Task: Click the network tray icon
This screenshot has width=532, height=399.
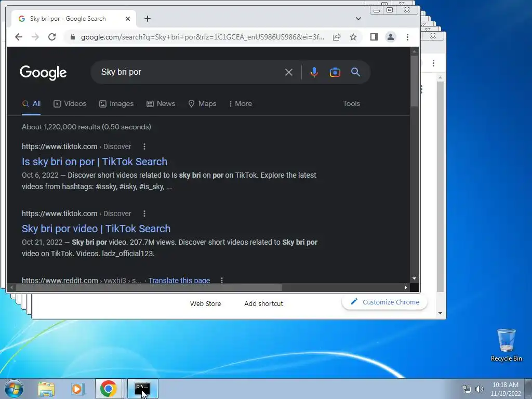Action: pos(467,389)
